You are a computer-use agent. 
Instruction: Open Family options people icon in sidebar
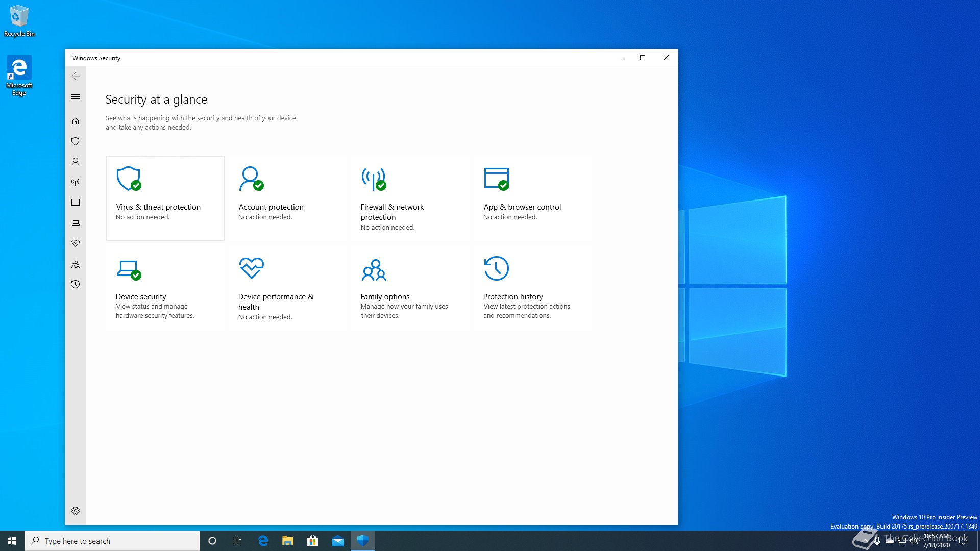[76, 264]
